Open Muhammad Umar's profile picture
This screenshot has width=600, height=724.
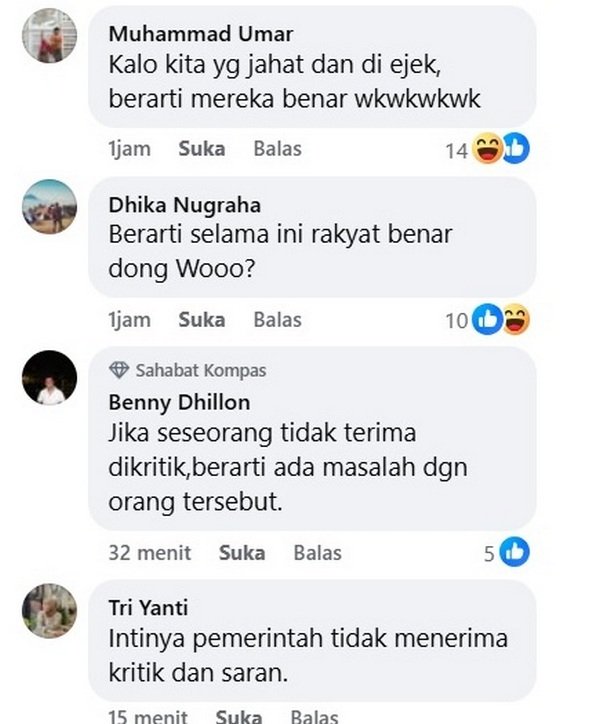coord(50,35)
